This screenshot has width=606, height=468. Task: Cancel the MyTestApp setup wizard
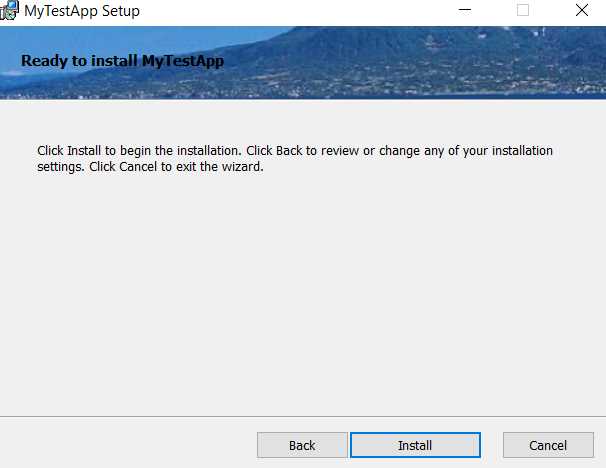[x=548, y=445]
